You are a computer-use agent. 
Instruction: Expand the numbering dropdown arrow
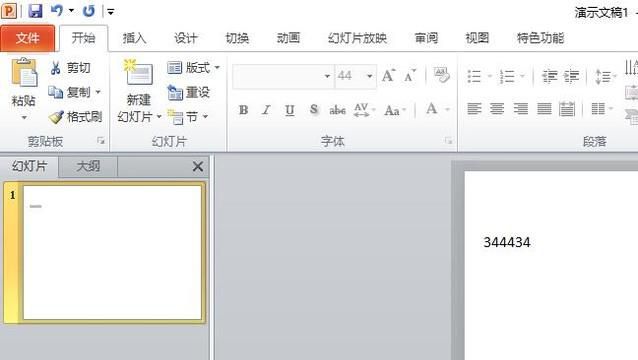(522, 76)
